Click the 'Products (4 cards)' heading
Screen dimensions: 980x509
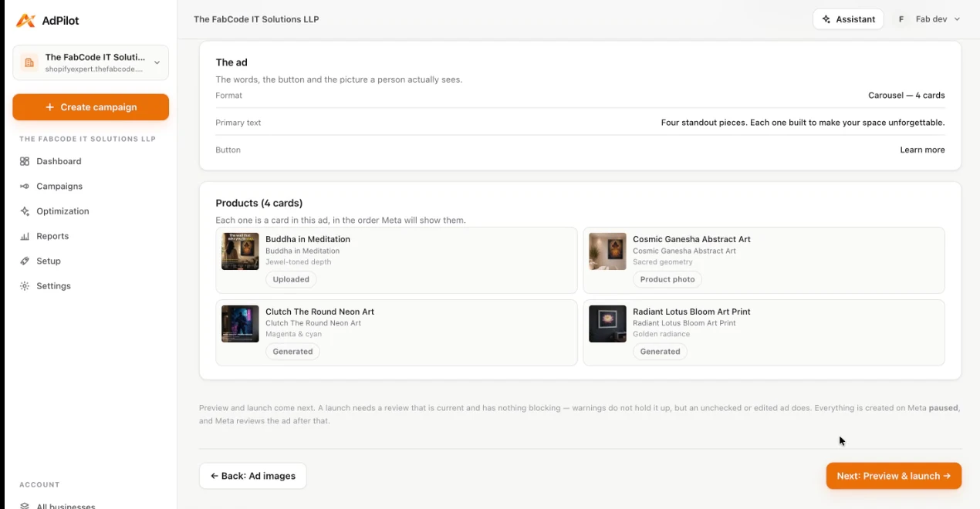(x=259, y=203)
